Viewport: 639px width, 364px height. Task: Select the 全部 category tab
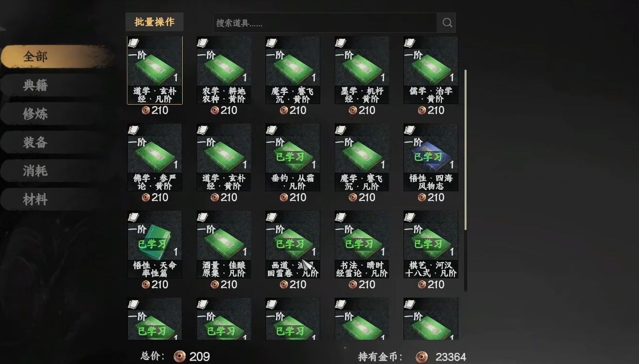coord(35,57)
